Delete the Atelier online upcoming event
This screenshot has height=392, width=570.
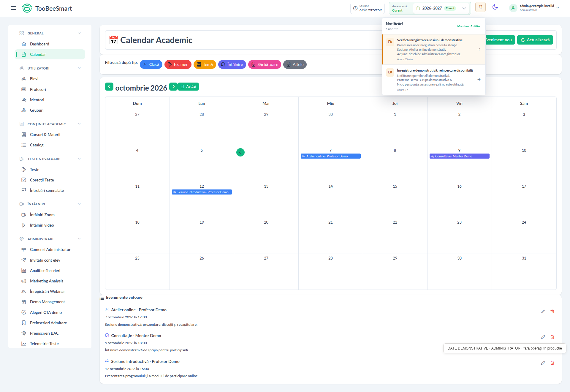click(x=552, y=312)
